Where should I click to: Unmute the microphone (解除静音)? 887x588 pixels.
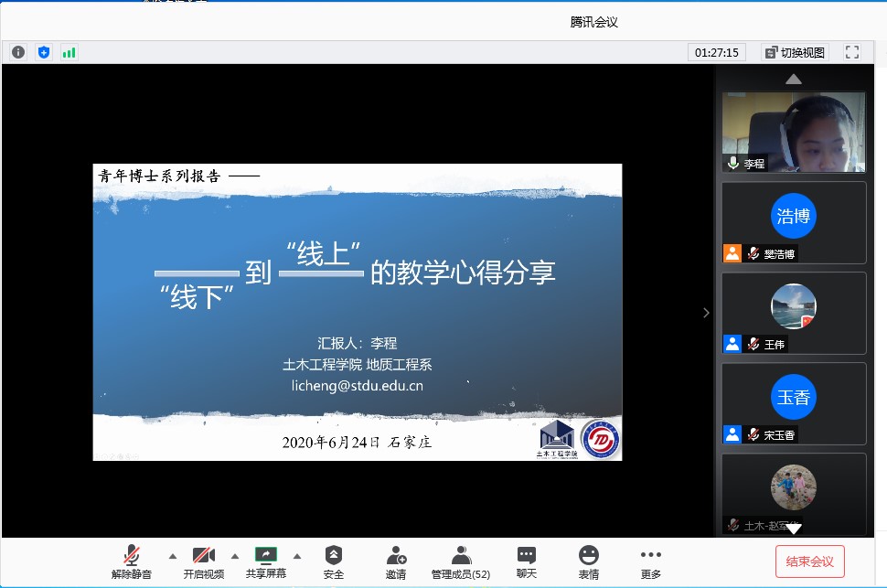click(x=132, y=561)
